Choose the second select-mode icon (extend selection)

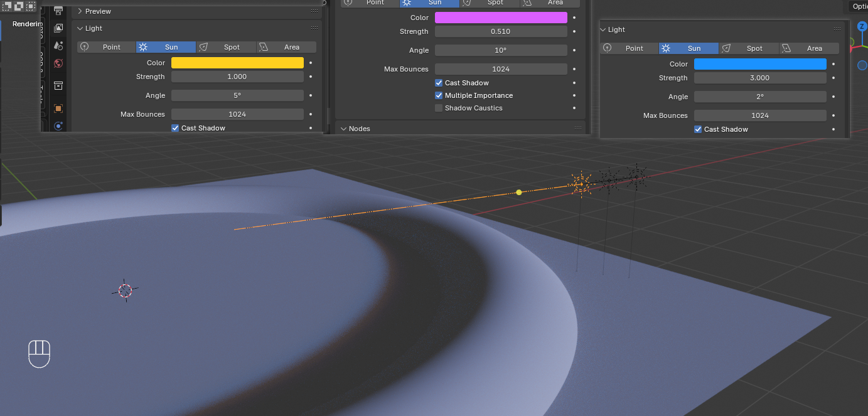[x=18, y=6]
